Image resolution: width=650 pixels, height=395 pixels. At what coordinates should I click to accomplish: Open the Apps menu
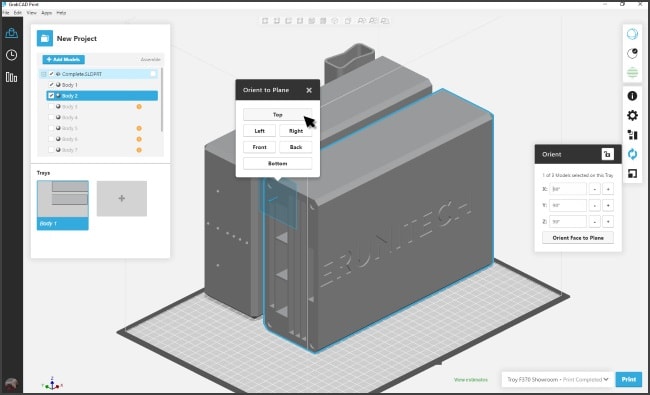pos(46,13)
